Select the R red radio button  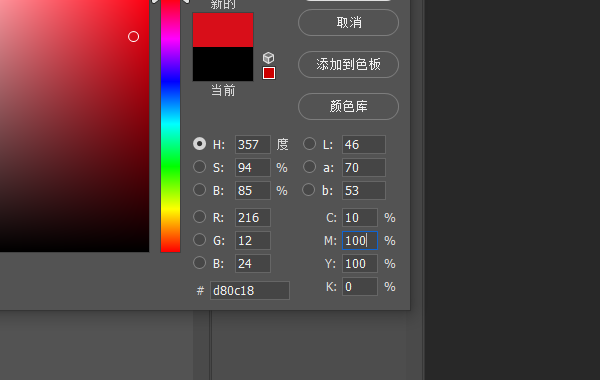(199, 217)
